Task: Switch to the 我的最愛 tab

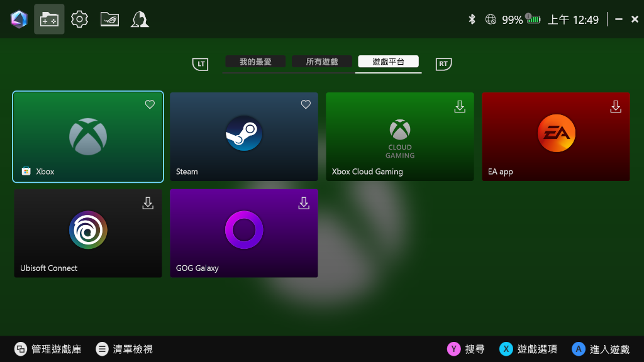Action: pyautogui.click(x=255, y=62)
